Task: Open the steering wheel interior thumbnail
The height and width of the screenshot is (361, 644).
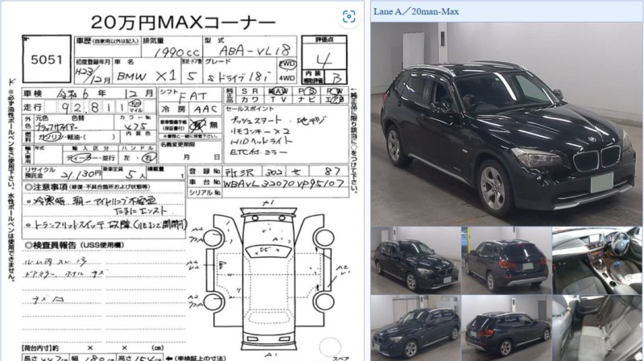Action: coord(597,260)
